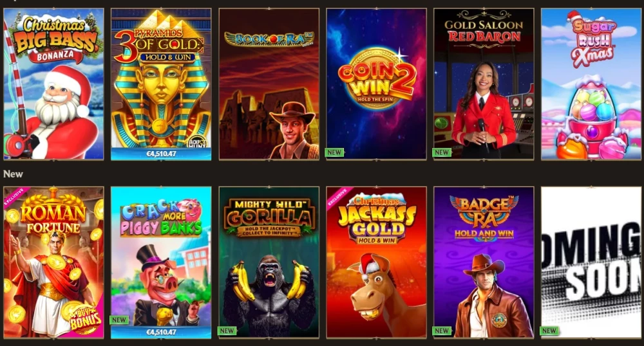Click NEW badge on Gold Saloon tile
The image size is (644, 346).
pos(442,152)
